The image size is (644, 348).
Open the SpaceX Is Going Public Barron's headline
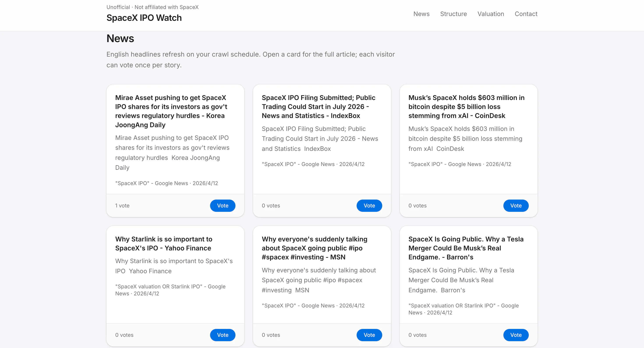(466, 248)
